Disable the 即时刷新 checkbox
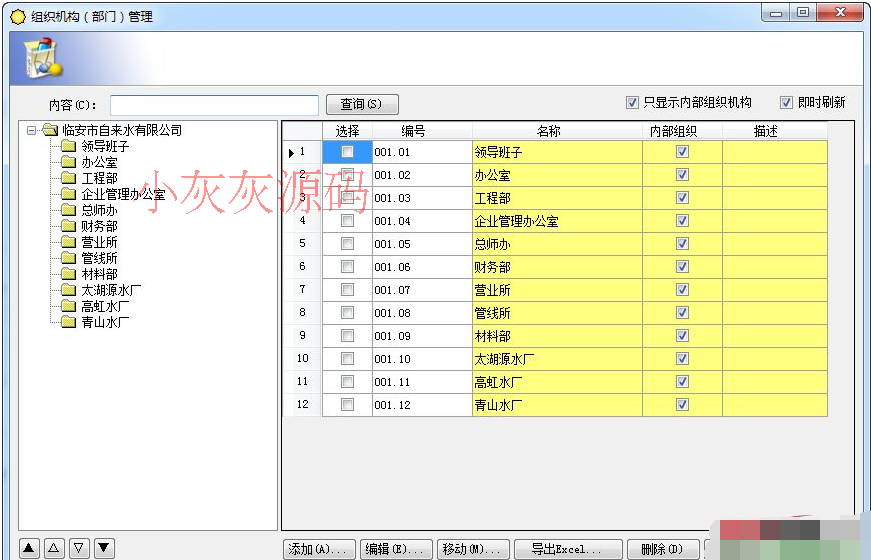871x560 pixels. coord(786,102)
